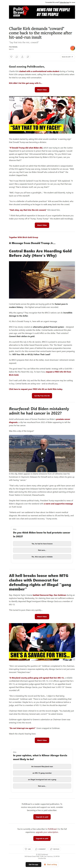Click the first 'Watch Video' button under Charlie Kirk
This screenshot has height=868, width=84.
(x=42, y=90)
